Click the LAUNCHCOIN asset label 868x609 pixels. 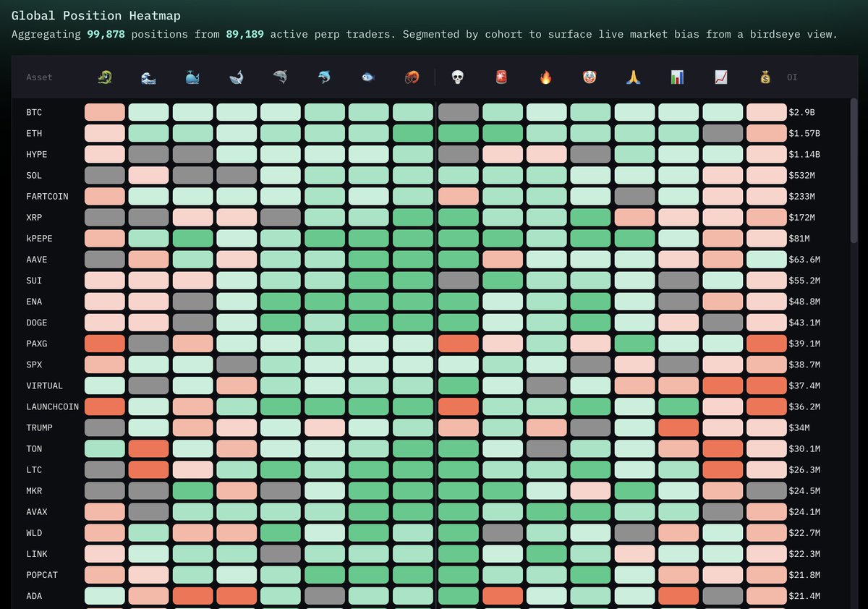pyautogui.click(x=53, y=406)
